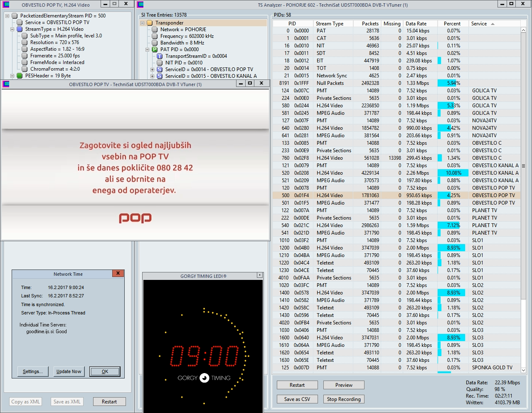Click the TS Analyzer window app icon
Screen dimensions: 532x413
140,5
